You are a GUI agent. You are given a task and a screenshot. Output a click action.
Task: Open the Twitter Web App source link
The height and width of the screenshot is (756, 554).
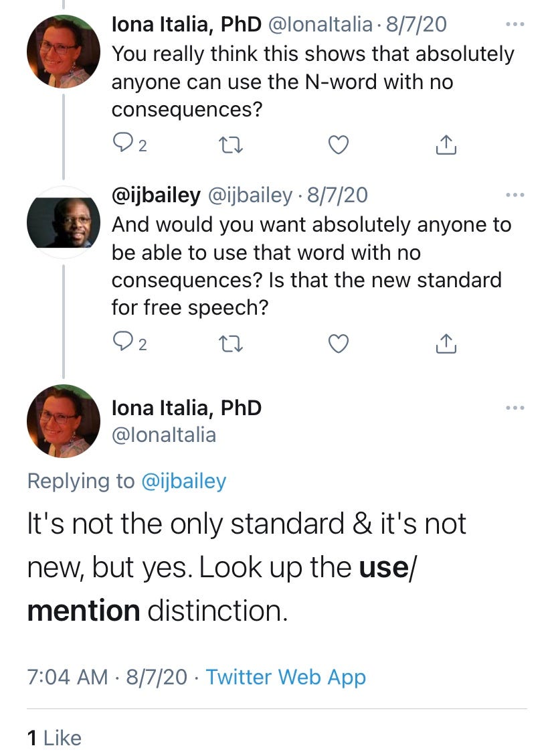tap(286, 677)
